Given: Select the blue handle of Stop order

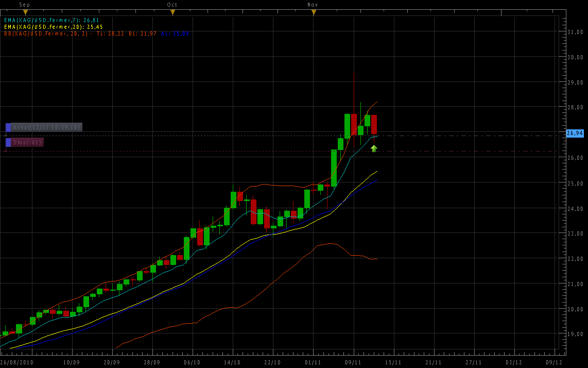Looking at the screenshot, I should (8, 142).
